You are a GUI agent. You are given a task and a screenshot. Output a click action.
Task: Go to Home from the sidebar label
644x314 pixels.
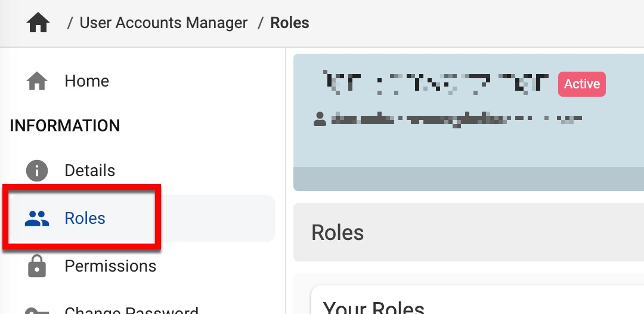click(x=87, y=81)
